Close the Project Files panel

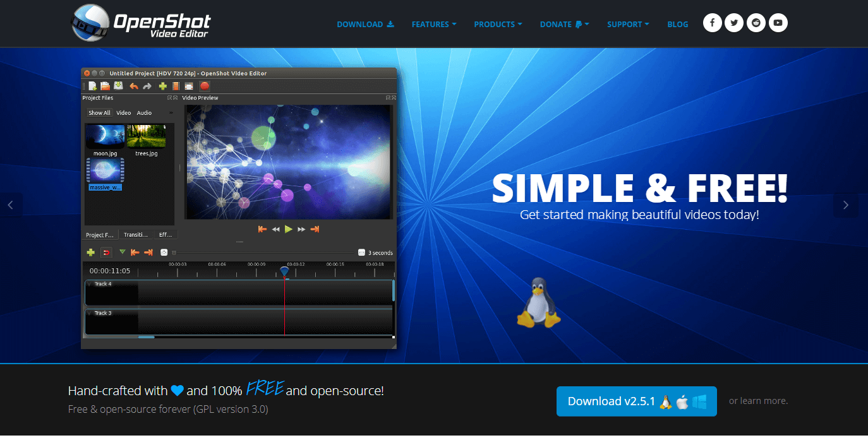[176, 98]
